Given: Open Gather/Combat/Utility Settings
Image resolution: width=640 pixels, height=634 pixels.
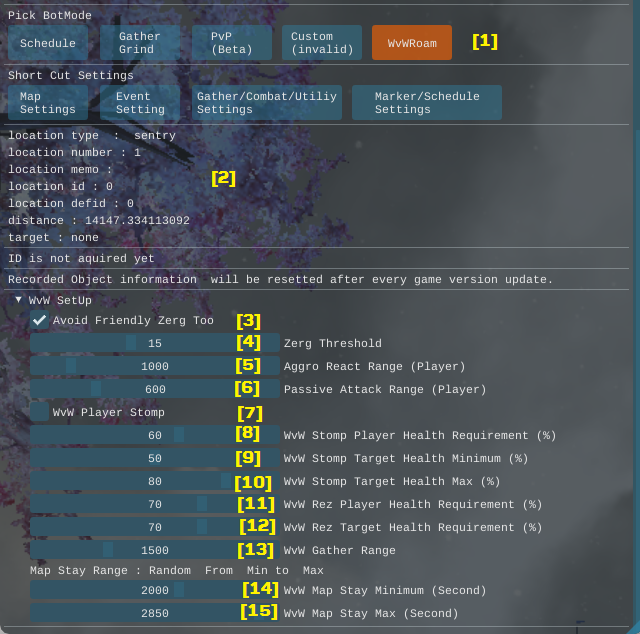Looking at the screenshot, I should (x=266, y=103).
